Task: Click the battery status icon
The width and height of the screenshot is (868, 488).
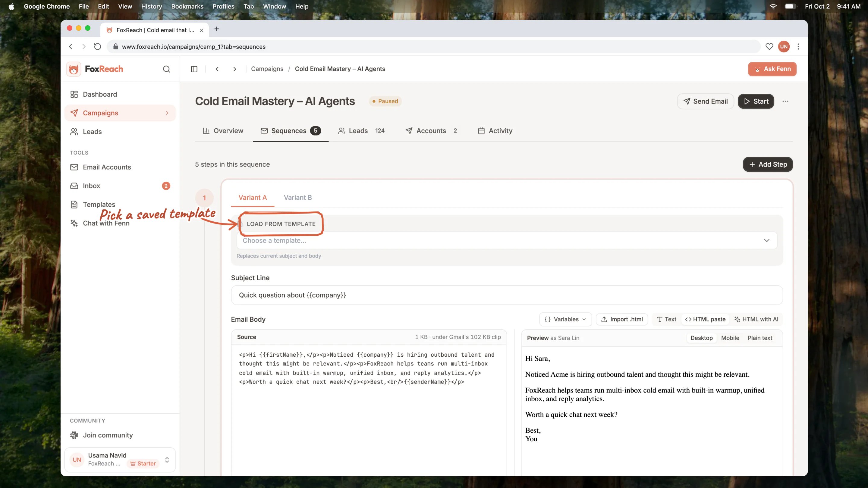Action: point(790,6)
